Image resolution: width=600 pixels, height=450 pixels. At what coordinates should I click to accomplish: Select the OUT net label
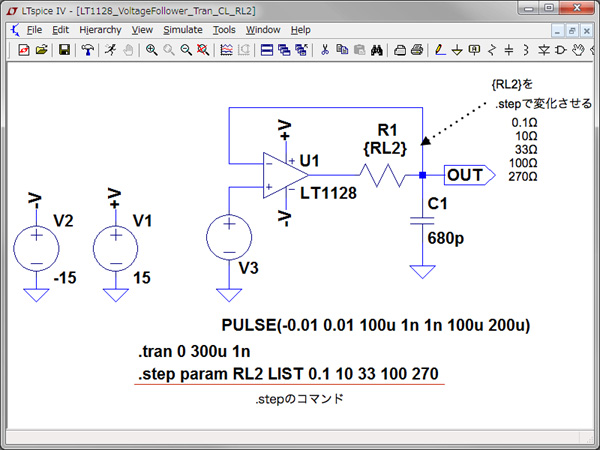click(x=465, y=176)
